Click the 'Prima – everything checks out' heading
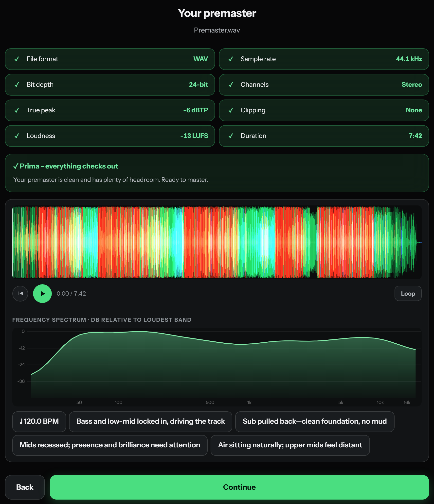 click(x=66, y=166)
